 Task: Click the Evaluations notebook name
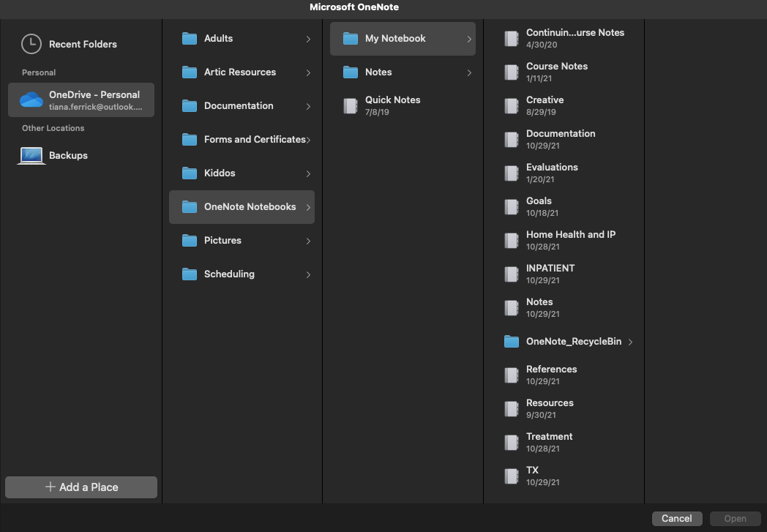[552, 167]
